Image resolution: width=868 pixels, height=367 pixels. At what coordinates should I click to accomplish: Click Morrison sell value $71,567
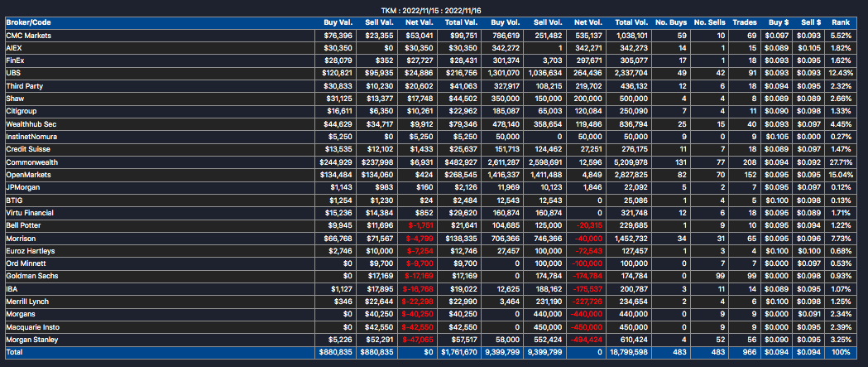pos(380,239)
